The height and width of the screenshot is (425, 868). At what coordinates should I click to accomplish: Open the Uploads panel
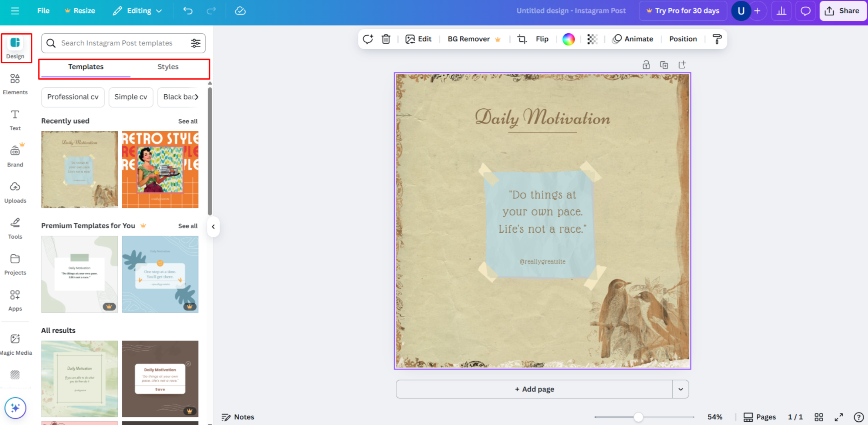(15, 192)
